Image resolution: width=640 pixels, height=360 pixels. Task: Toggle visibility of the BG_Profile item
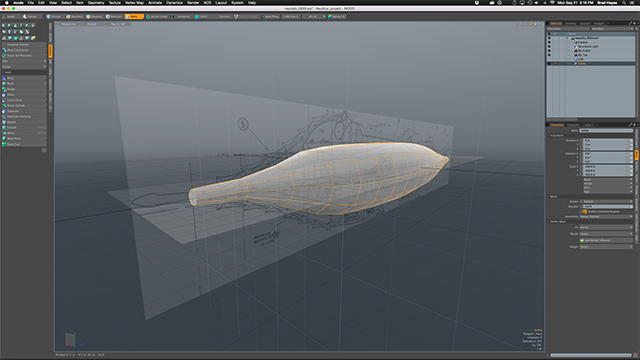click(549, 51)
